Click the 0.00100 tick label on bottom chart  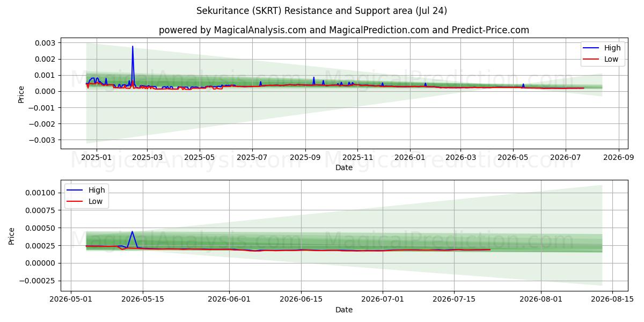[41, 193]
